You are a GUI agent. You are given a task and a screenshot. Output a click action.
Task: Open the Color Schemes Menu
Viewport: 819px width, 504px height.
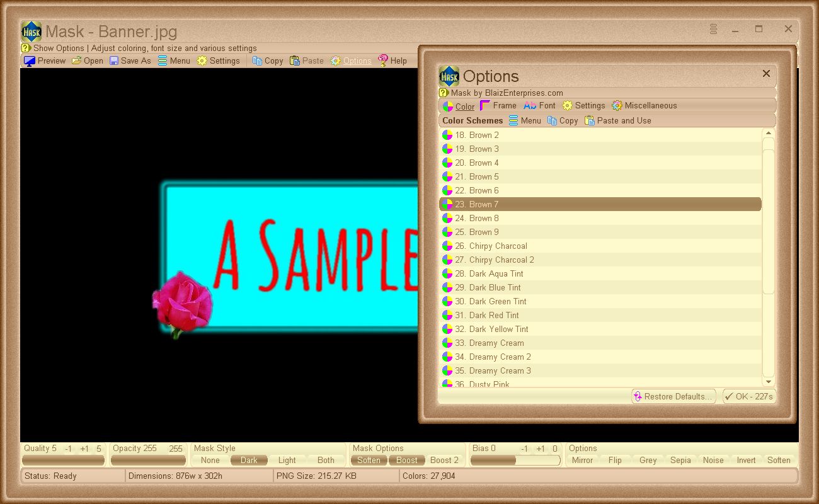525,120
